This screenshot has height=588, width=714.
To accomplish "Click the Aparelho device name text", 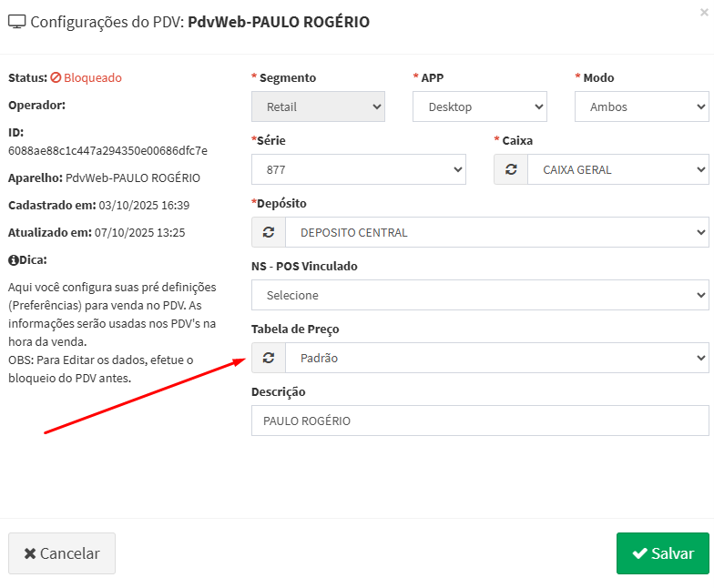I will pyautogui.click(x=133, y=177).
